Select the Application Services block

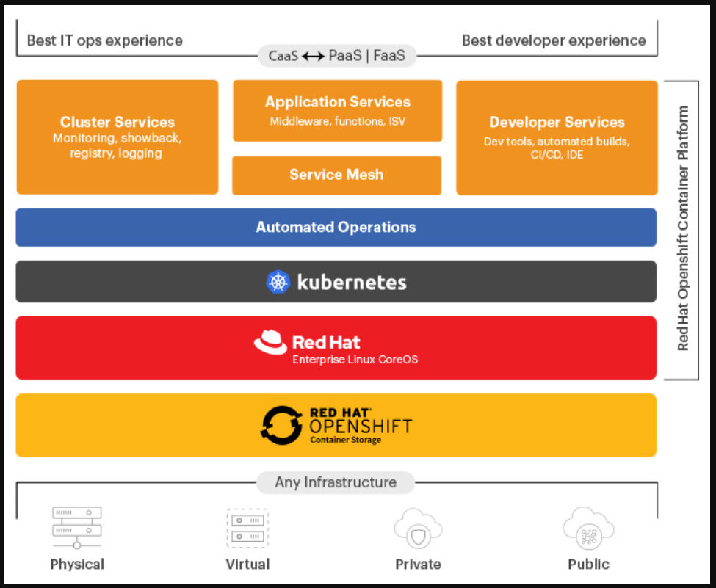[x=337, y=111]
